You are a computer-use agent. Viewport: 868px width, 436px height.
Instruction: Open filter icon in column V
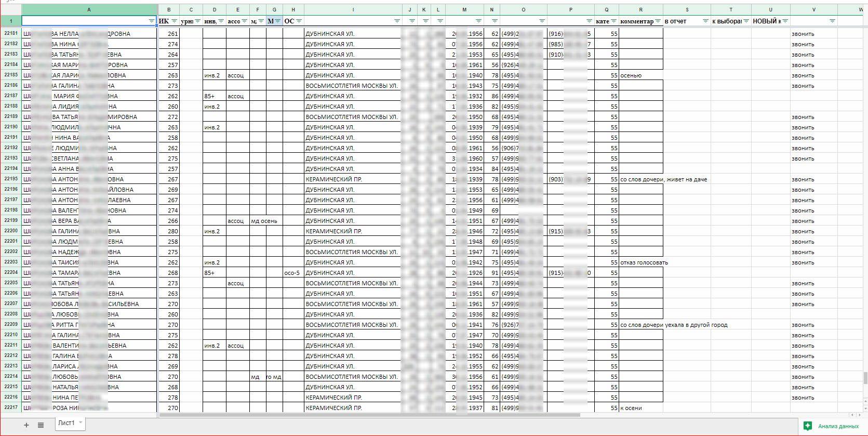pyautogui.click(x=832, y=21)
